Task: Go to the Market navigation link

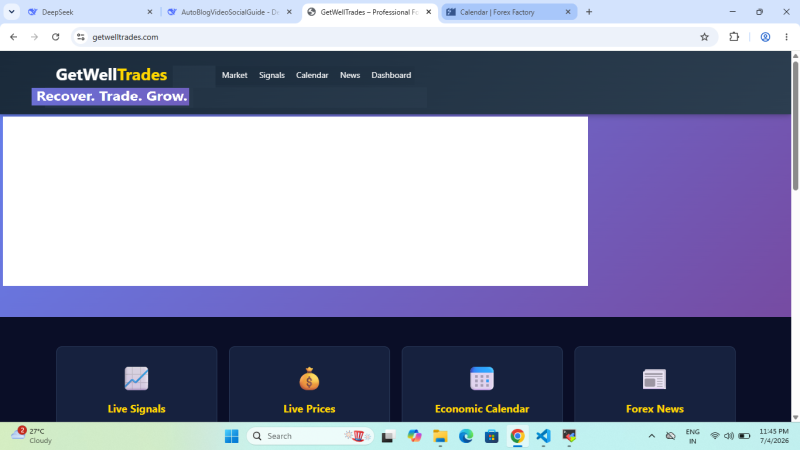Action: click(x=234, y=75)
